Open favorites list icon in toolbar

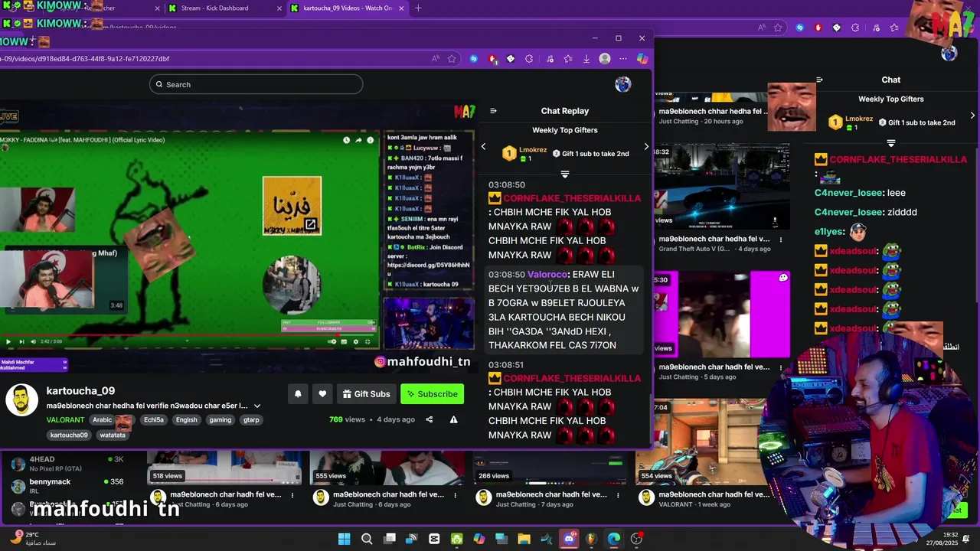pos(567,59)
